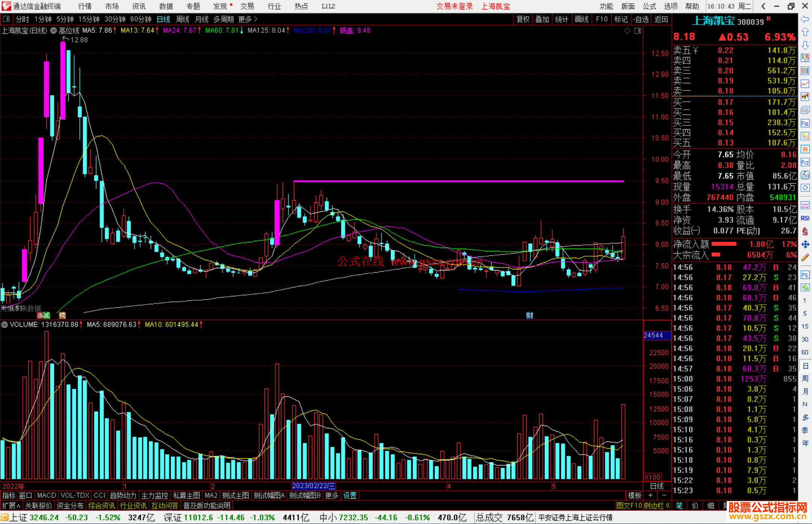812x524 pixels.
Task: Open the F10 info sidebar icon
Action: (805, 124)
